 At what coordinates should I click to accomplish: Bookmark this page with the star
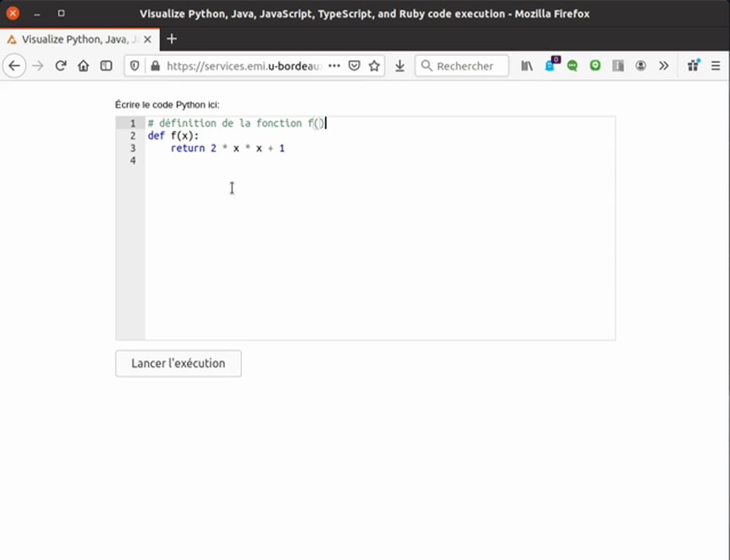pos(374,66)
